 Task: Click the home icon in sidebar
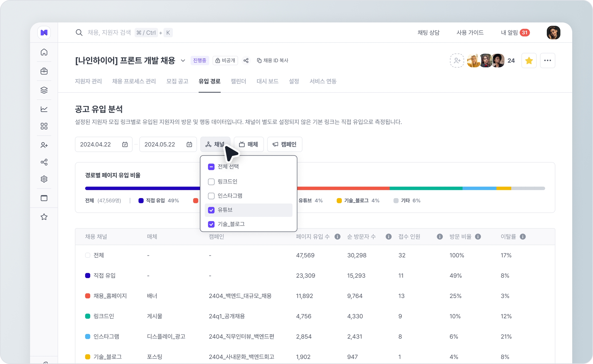(44, 52)
